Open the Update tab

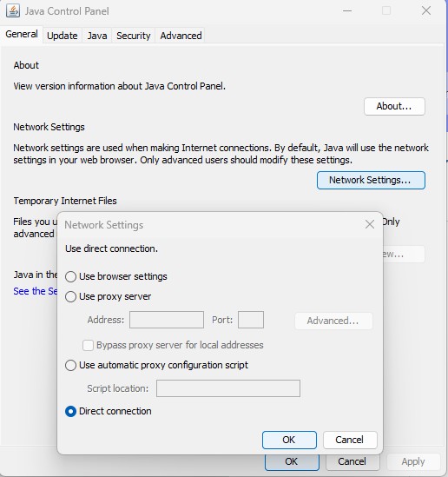coord(63,36)
